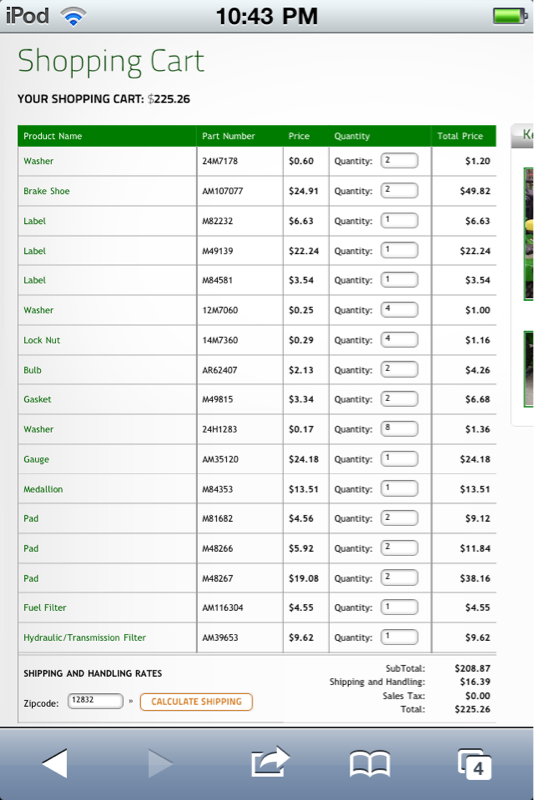Tap the Safari forward arrow

[160, 763]
